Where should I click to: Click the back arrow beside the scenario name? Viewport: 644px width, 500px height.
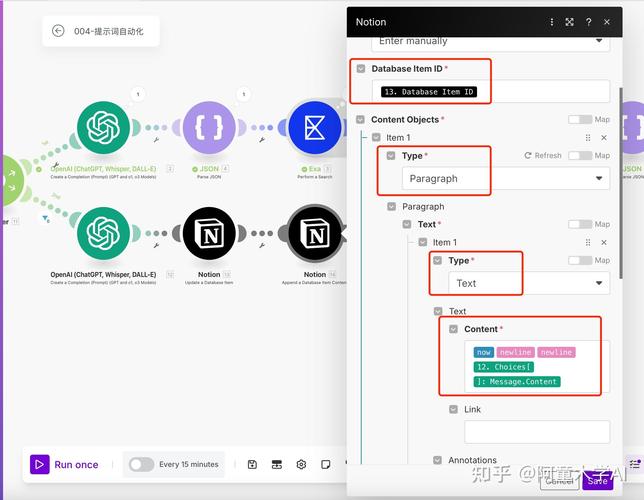(x=58, y=31)
